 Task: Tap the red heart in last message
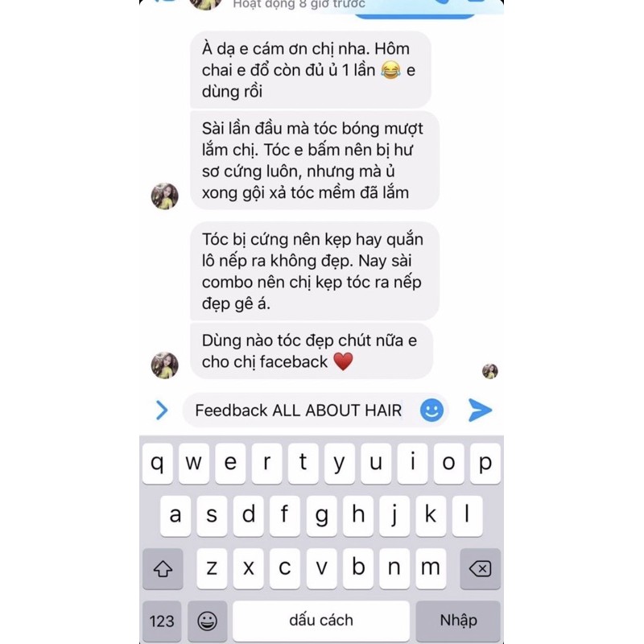pyautogui.click(x=344, y=361)
